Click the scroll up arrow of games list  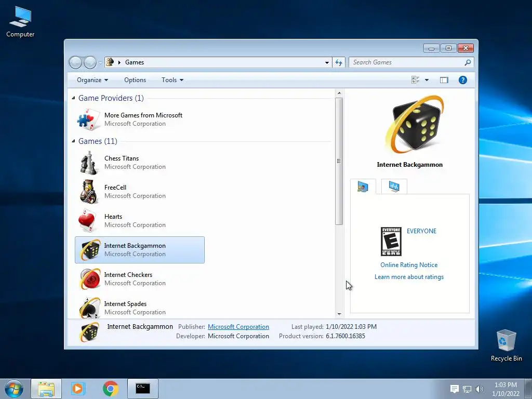point(339,93)
